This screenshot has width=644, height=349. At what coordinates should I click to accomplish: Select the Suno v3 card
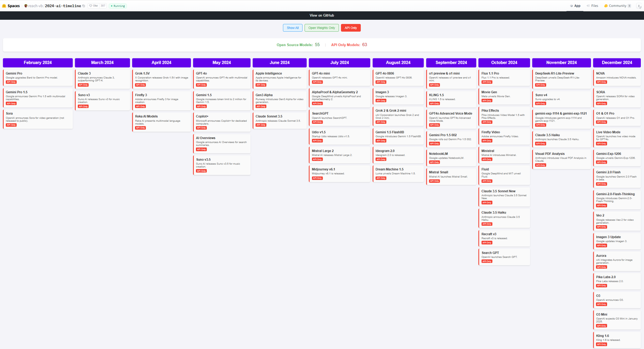[103, 101]
